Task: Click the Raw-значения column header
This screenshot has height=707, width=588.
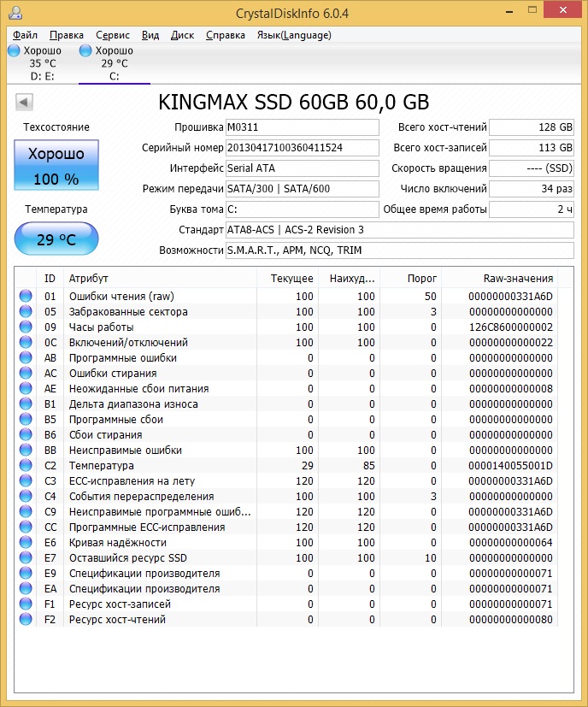Action: click(x=500, y=278)
